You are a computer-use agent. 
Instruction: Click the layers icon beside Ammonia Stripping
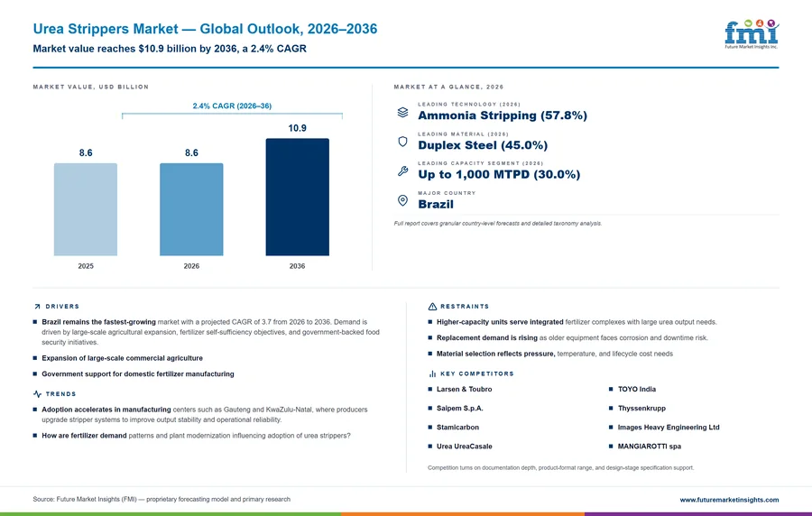click(403, 112)
